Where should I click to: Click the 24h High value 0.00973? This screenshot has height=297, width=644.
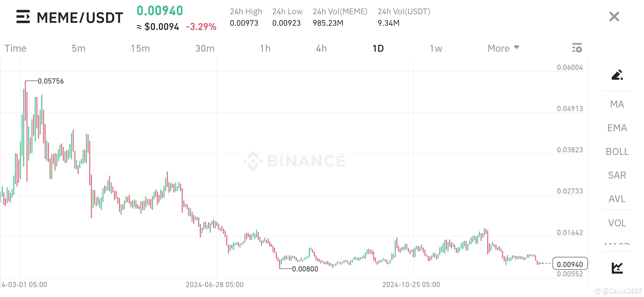244,23
